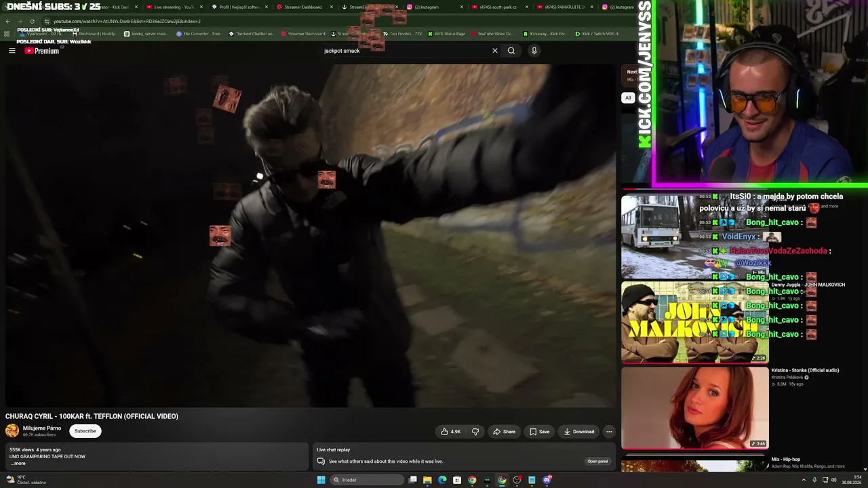Open the Streamer Dashboard tab
Image resolution: width=868 pixels, height=488 pixels.
click(x=303, y=7)
